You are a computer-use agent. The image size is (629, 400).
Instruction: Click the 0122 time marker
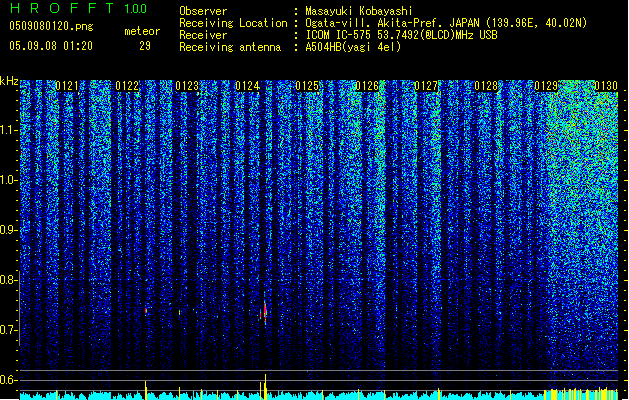pos(127,86)
